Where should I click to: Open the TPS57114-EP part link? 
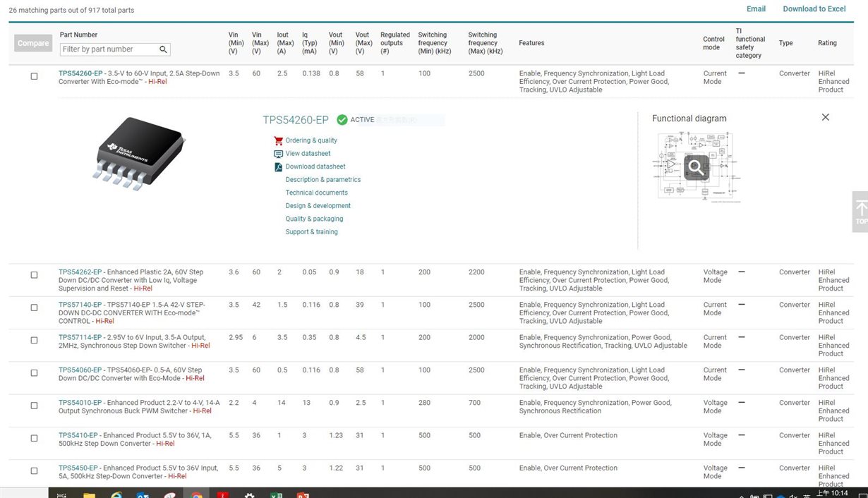tap(80, 337)
